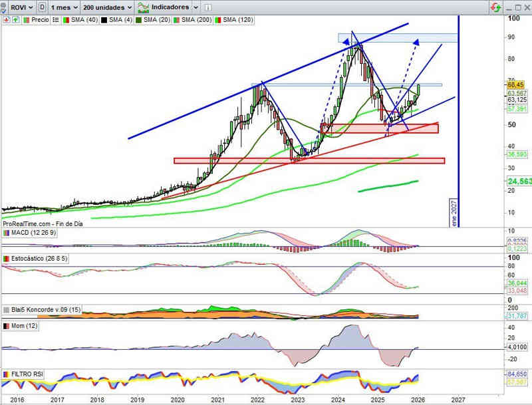Click the MACD panel settings icon
The width and height of the screenshot is (532, 405).
6,233
